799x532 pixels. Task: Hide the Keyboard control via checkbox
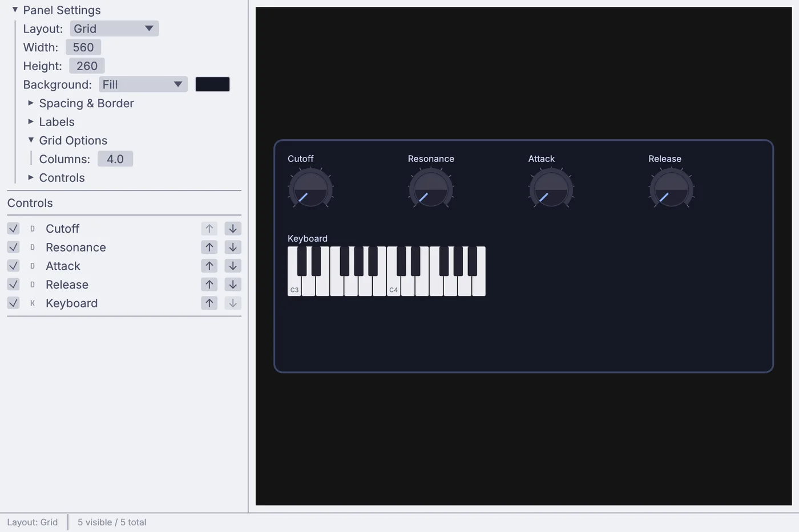coord(13,303)
